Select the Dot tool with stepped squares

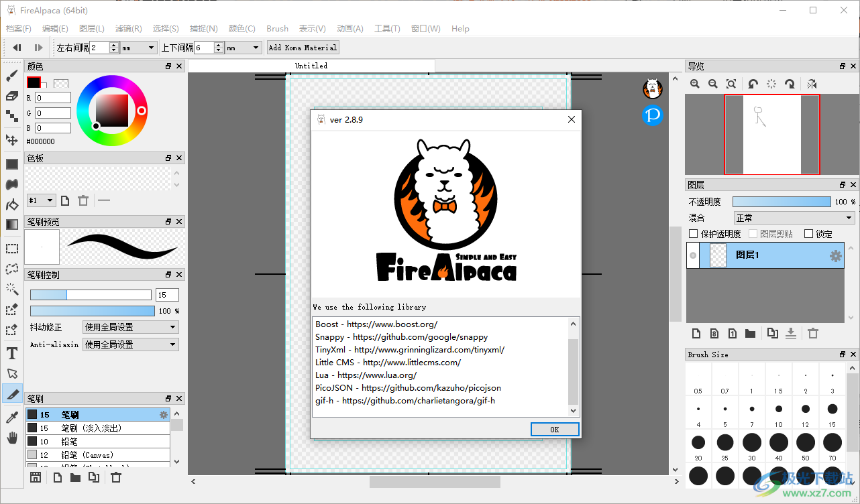[x=12, y=117]
